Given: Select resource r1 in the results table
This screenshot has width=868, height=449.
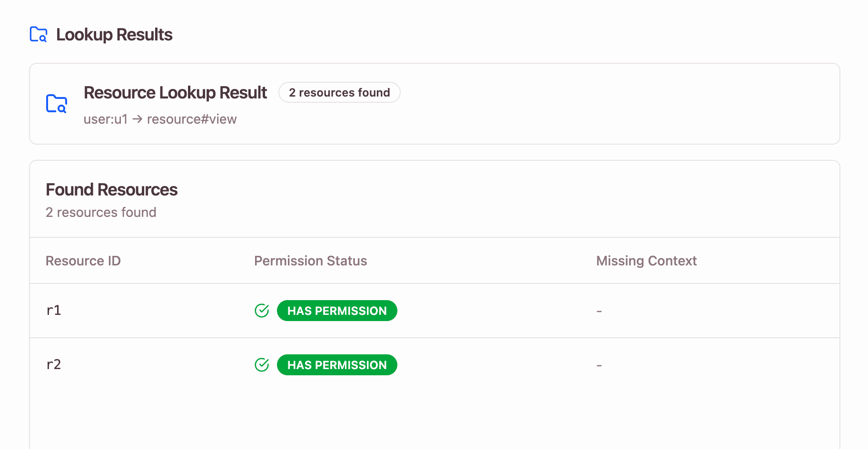Looking at the screenshot, I should [54, 310].
